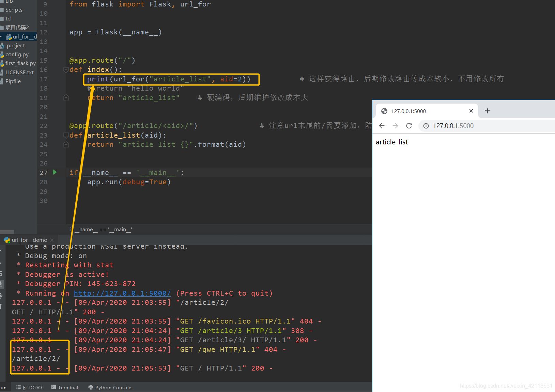The width and height of the screenshot is (555, 392).
Task: Reload the 127.0.0.1:5000 page
Action: tap(409, 126)
